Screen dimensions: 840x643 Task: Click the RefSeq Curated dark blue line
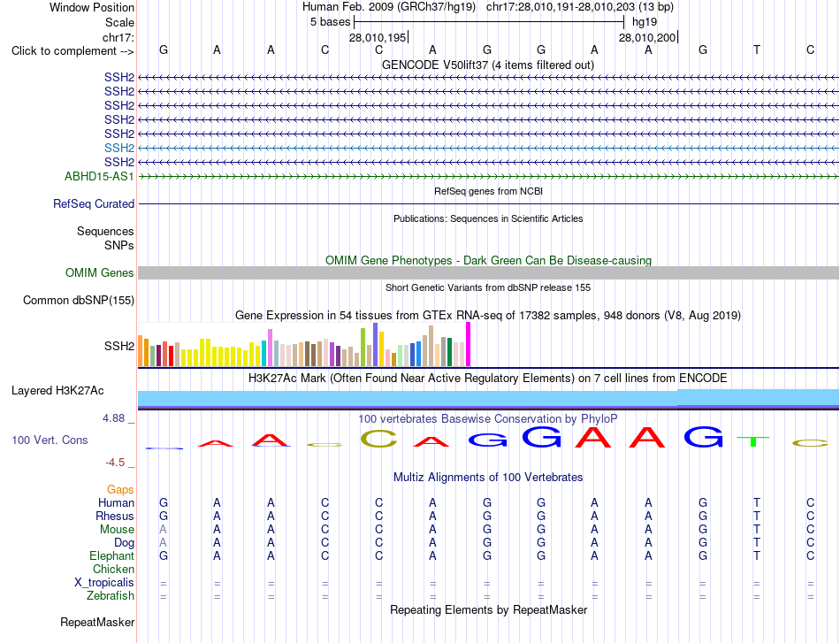coord(489,204)
